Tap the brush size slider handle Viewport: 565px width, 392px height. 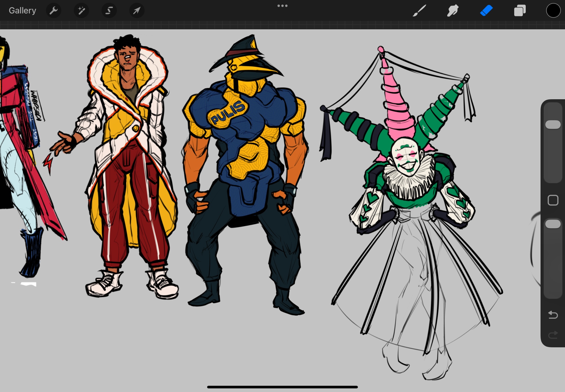pos(553,124)
